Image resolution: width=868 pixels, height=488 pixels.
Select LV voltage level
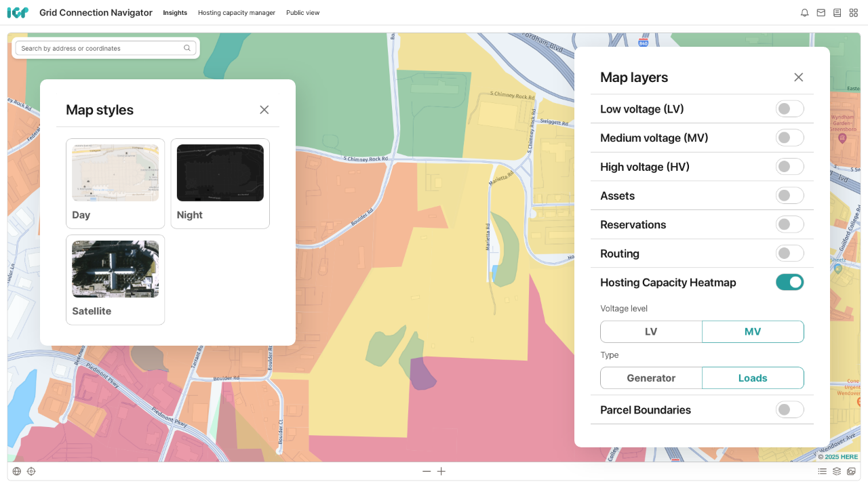pos(651,332)
